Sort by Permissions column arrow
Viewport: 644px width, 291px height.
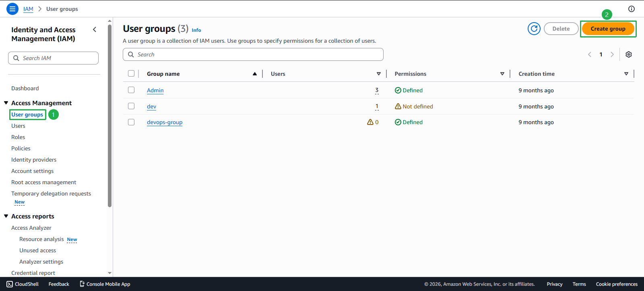(502, 74)
